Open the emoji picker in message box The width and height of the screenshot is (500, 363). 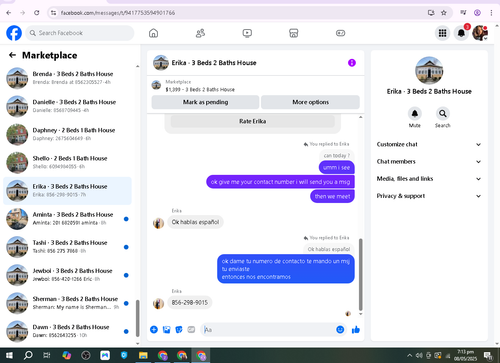pos(340,330)
